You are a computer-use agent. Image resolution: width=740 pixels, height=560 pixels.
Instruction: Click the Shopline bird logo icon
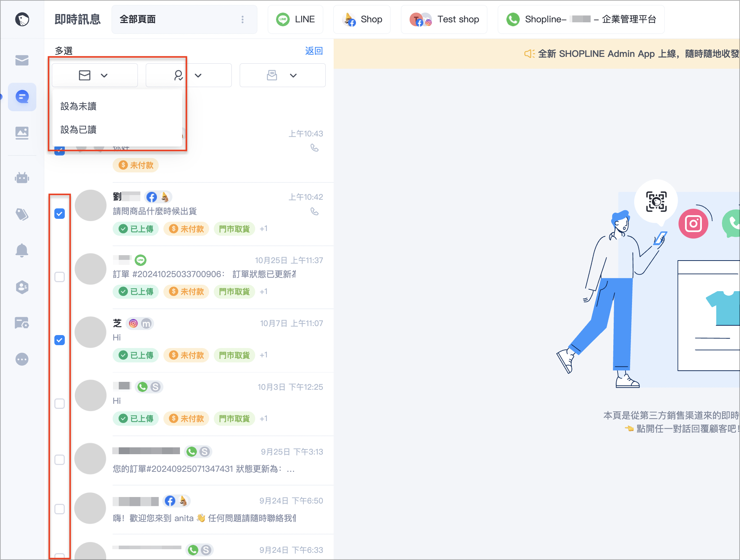[x=22, y=19]
